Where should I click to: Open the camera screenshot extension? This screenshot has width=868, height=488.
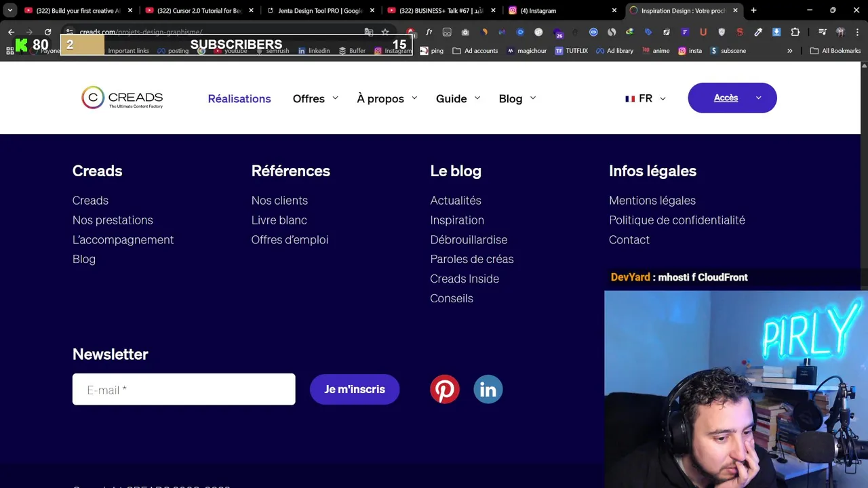465,32
